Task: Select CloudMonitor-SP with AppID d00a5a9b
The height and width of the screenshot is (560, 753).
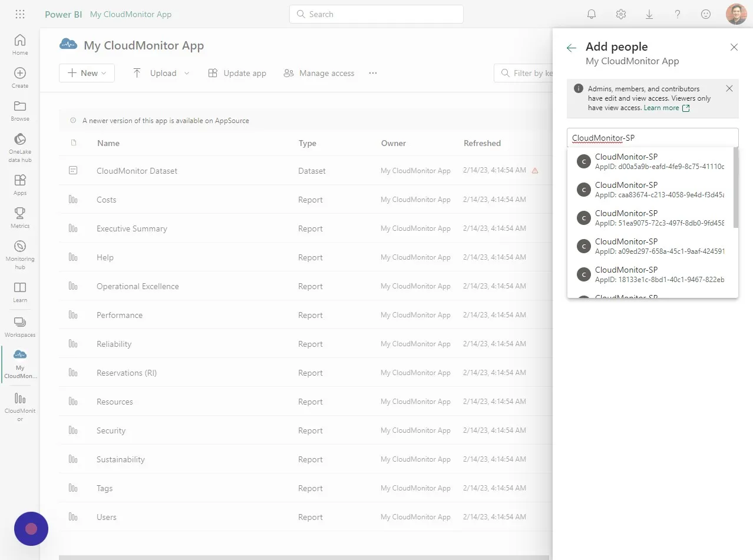Action: [650, 161]
